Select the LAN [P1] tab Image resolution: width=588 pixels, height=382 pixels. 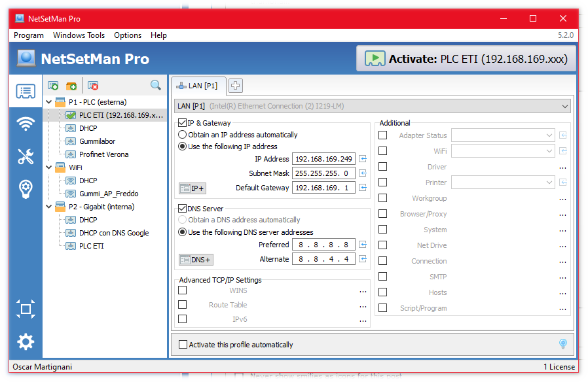pyautogui.click(x=198, y=86)
